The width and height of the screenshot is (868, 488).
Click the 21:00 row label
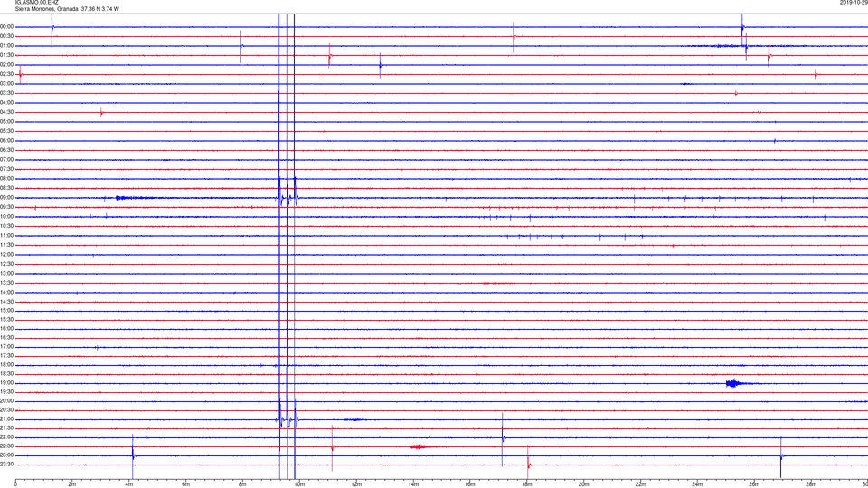click(x=7, y=419)
